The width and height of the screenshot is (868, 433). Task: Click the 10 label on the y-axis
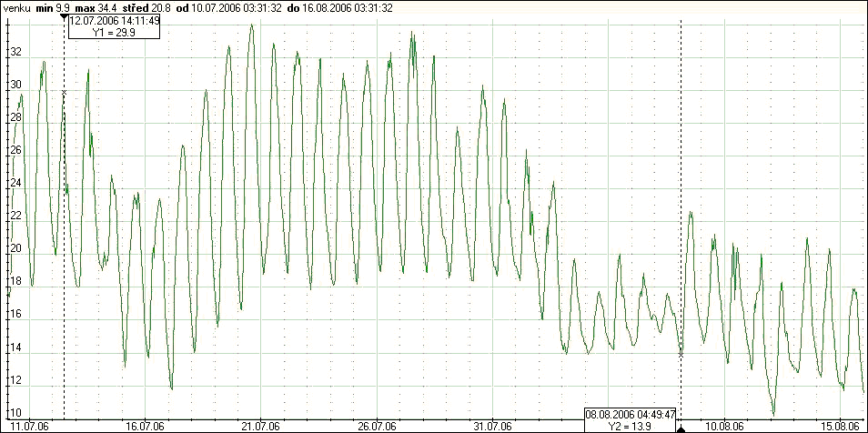click(x=15, y=412)
